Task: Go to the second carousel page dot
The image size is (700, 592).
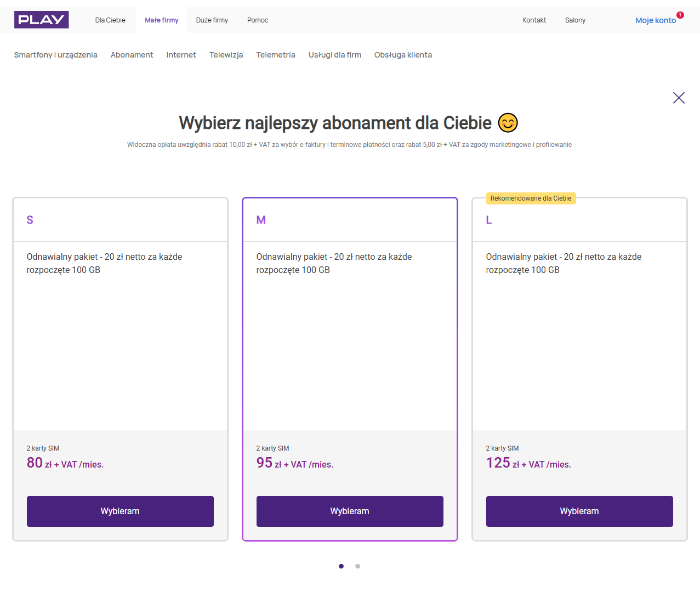Action: point(357,566)
